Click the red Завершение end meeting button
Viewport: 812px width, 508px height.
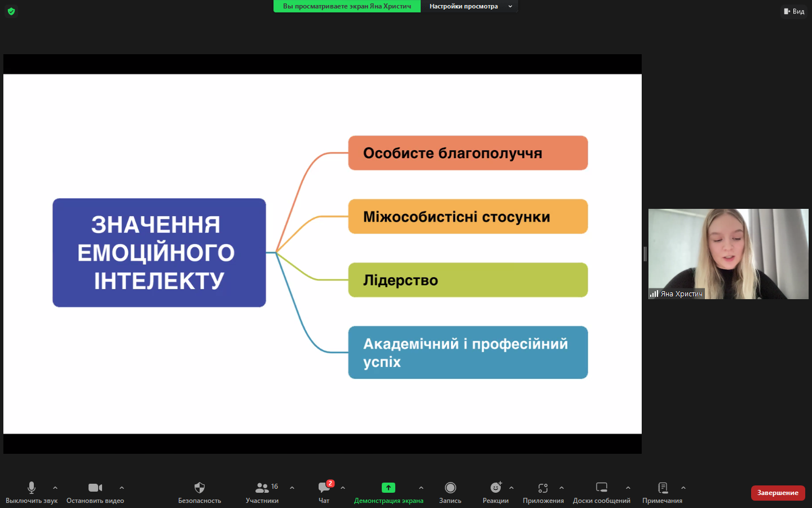[x=778, y=493]
